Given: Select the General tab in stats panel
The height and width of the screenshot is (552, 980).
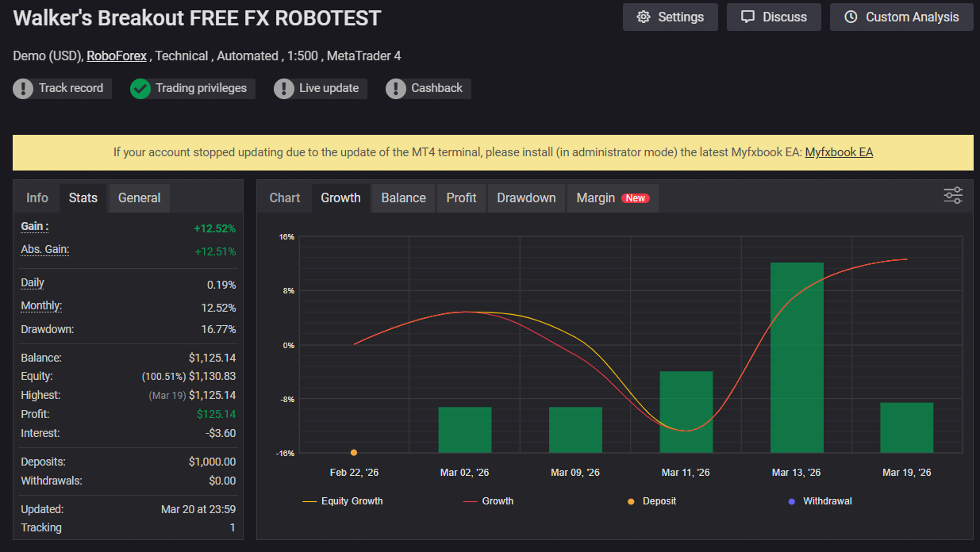Looking at the screenshot, I should (139, 198).
